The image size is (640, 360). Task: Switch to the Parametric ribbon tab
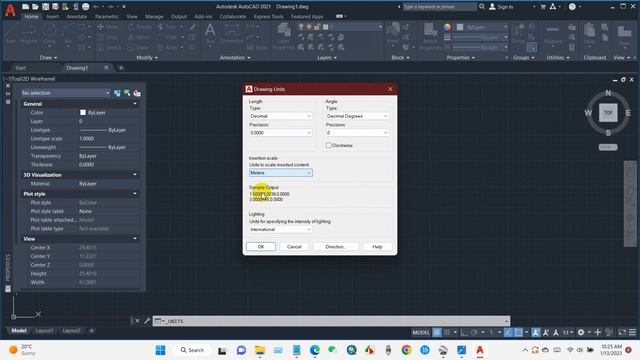pyautogui.click(x=107, y=17)
